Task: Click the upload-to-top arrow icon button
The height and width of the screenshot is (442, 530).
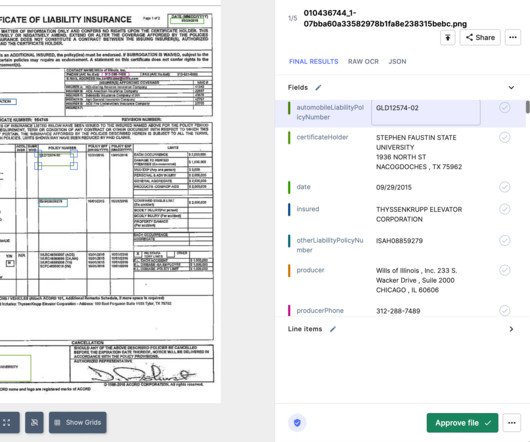Action: click(x=448, y=38)
